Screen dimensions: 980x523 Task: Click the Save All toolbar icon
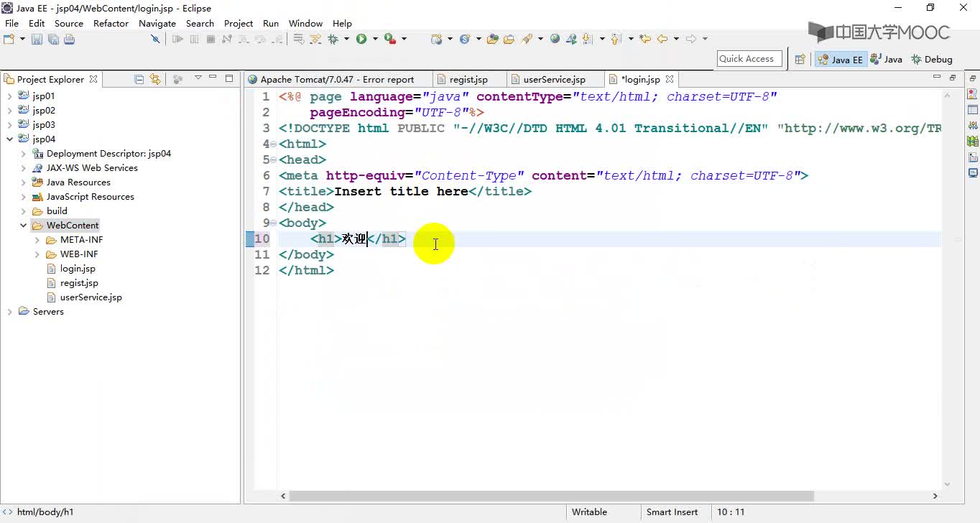click(53, 39)
